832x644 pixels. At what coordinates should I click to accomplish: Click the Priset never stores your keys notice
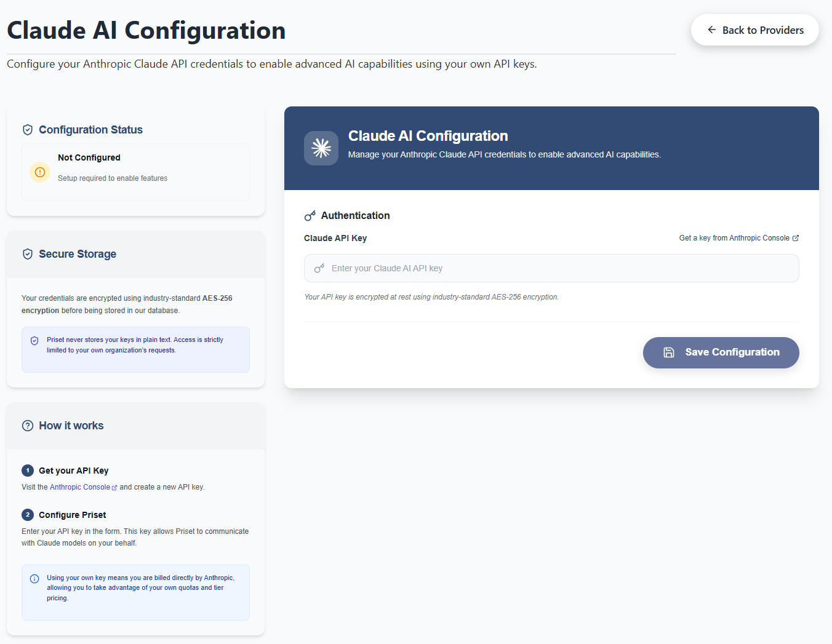click(135, 349)
